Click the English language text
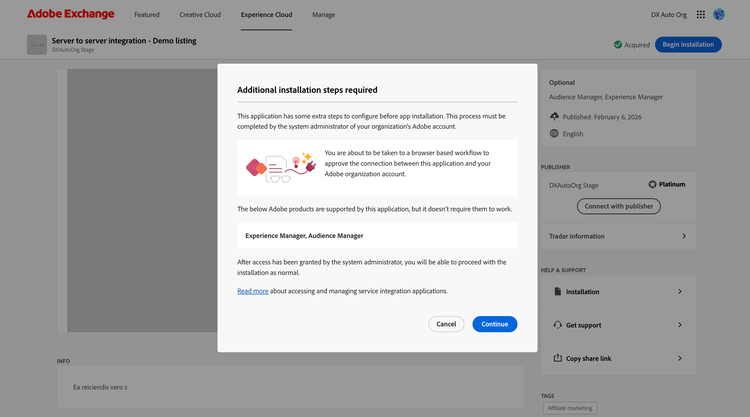750x417 pixels. point(573,134)
